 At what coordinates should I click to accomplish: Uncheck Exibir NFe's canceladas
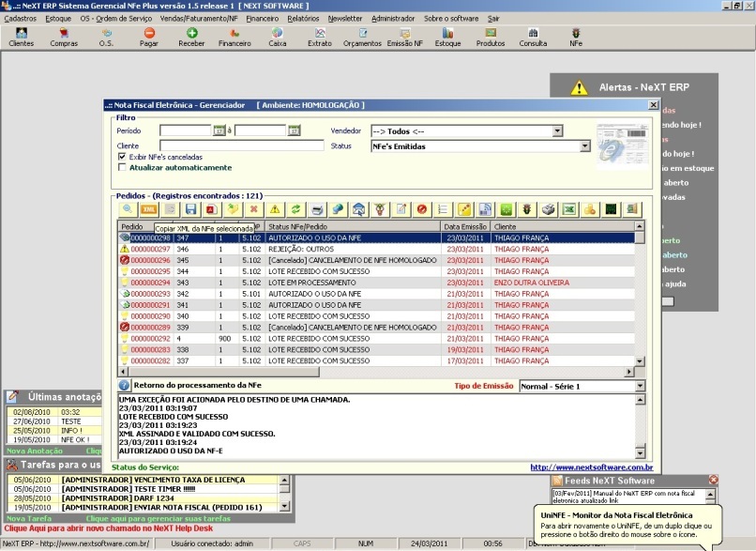coord(122,157)
